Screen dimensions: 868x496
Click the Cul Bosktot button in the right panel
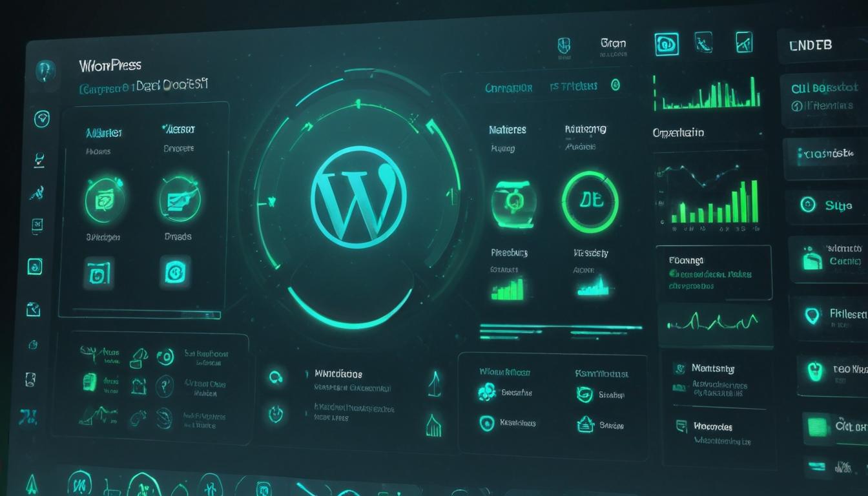tap(823, 87)
